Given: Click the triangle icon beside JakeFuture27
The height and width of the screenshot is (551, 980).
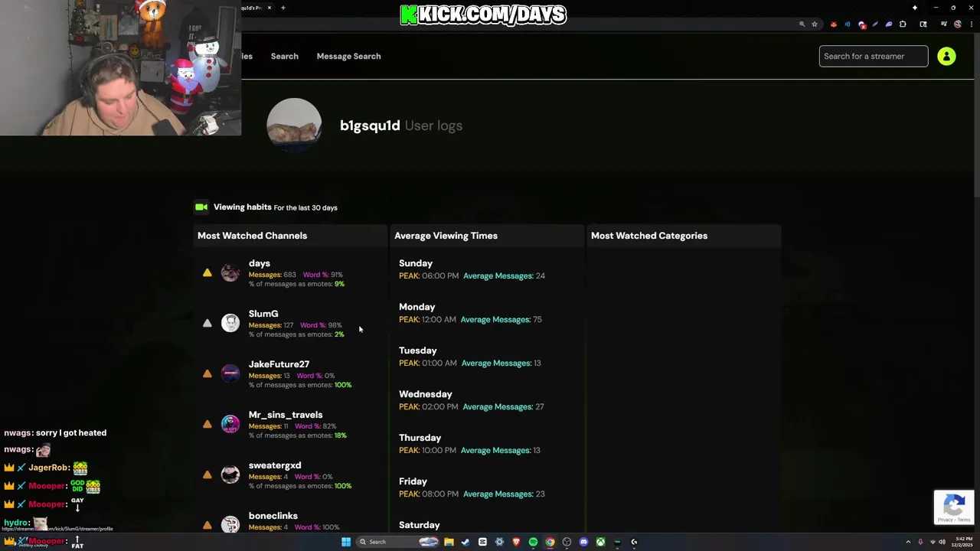Looking at the screenshot, I should click(x=207, y=373).
